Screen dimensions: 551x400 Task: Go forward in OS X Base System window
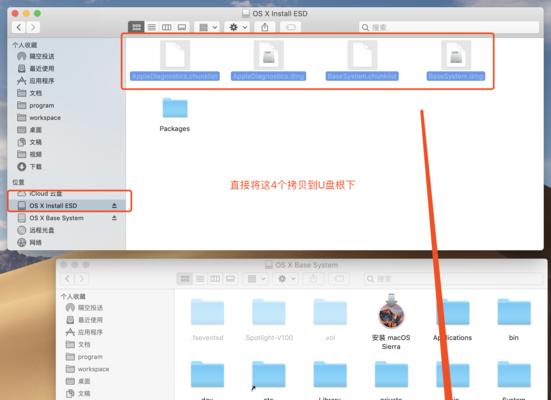point(82,279)
